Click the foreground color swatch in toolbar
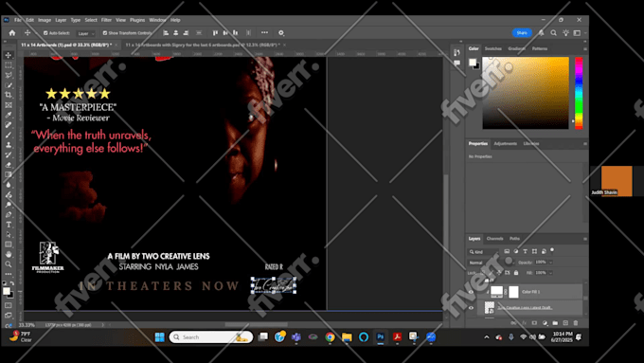The image size is (644, 363). 7,291
